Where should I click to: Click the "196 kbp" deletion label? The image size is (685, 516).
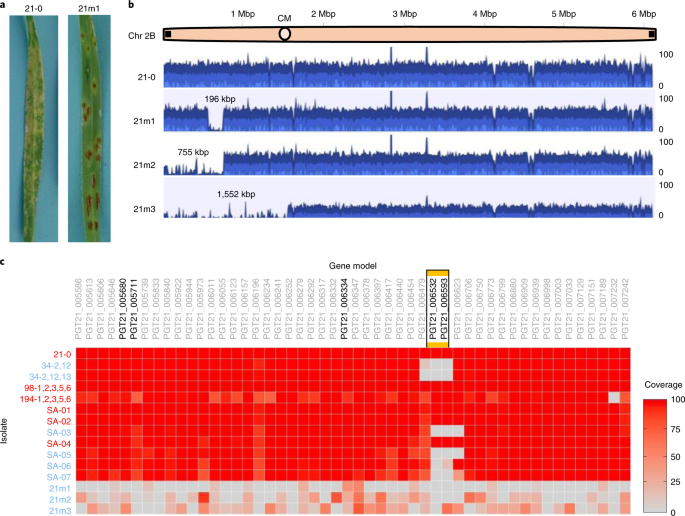(220, 99)
